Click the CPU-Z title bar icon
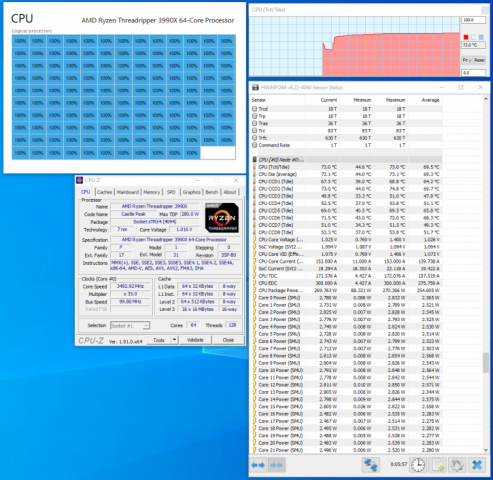Image resolution: width=493 pixels, height=480 pixels. coord(80,180)
